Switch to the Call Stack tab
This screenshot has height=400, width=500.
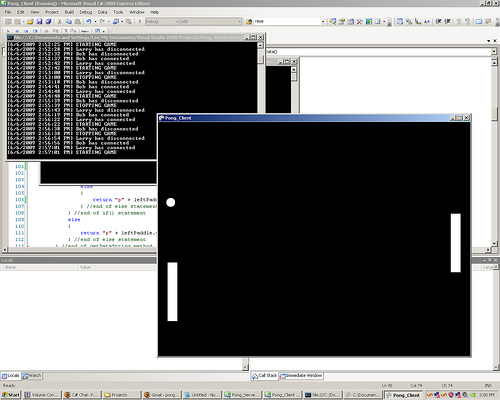click(x=265, y=376)
